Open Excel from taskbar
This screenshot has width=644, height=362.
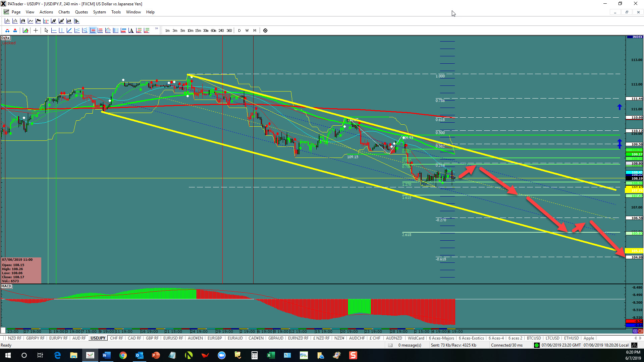click(x=271, y=355)
